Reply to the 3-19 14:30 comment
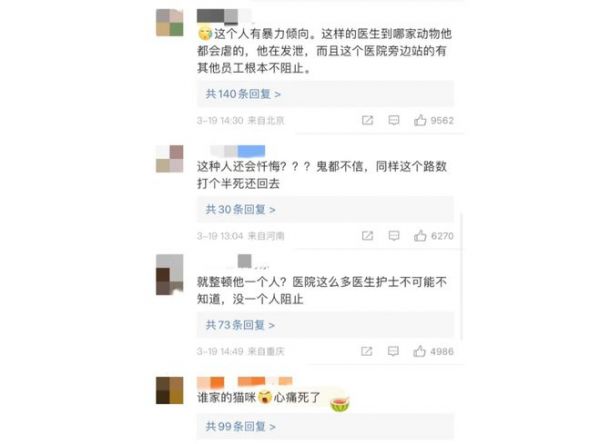 (x=394, y=121)
